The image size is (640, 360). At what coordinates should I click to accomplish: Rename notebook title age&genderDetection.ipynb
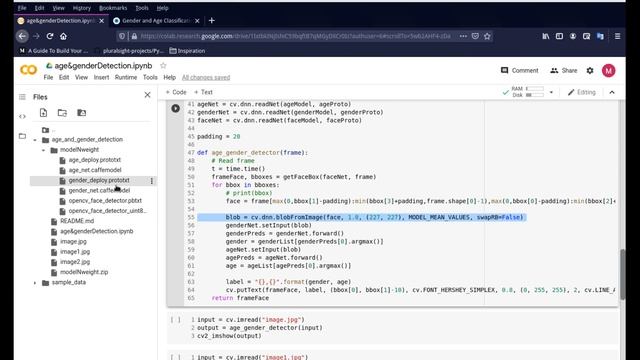[x=103, y=66]
